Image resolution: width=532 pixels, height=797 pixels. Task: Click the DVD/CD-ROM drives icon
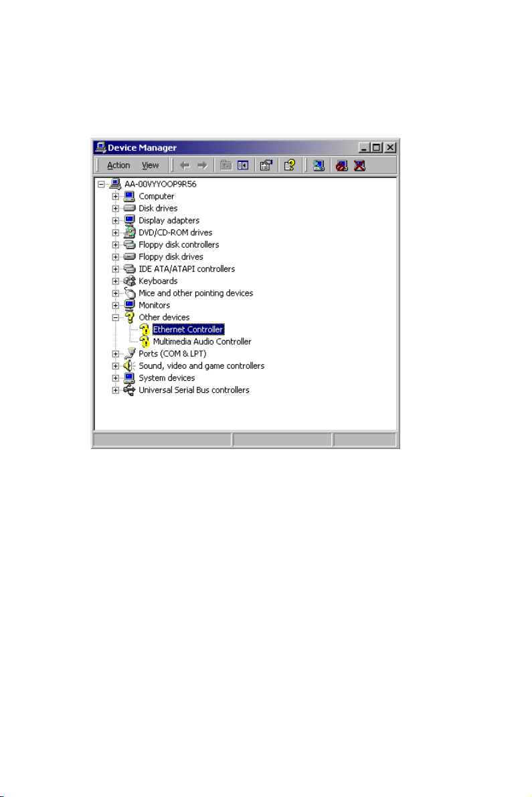(130, 232)
